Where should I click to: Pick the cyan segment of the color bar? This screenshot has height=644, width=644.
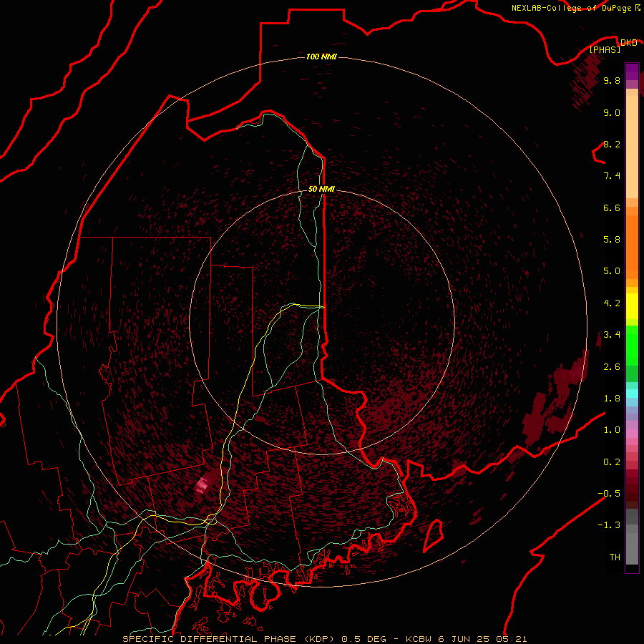tap(632, 394)
